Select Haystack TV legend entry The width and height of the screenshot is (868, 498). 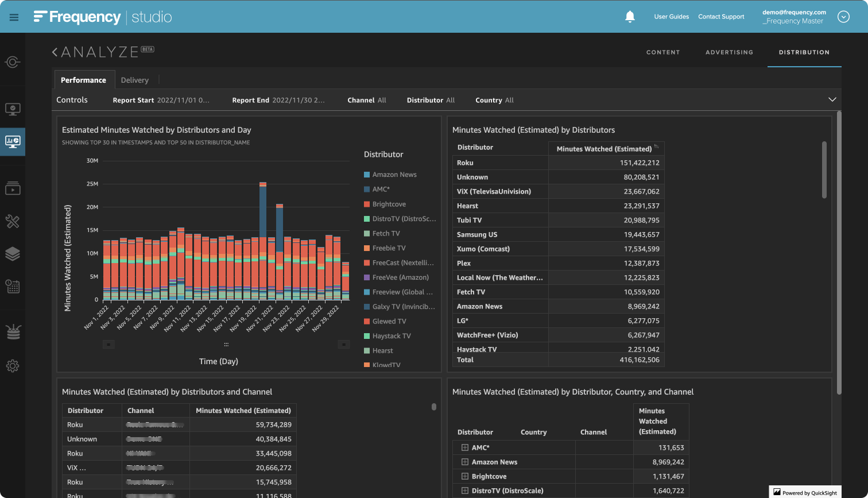[387, 336]
